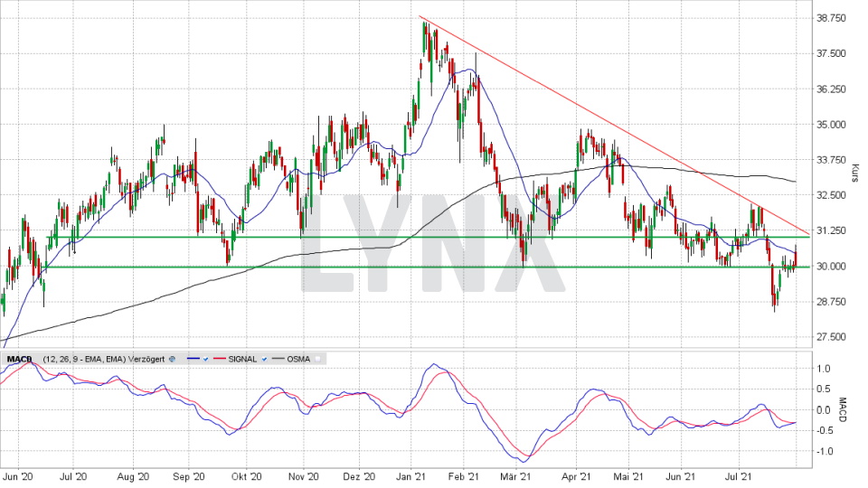Click the 1.0 MACD axis label
This screenshot has height=488, width=868.
825,369
